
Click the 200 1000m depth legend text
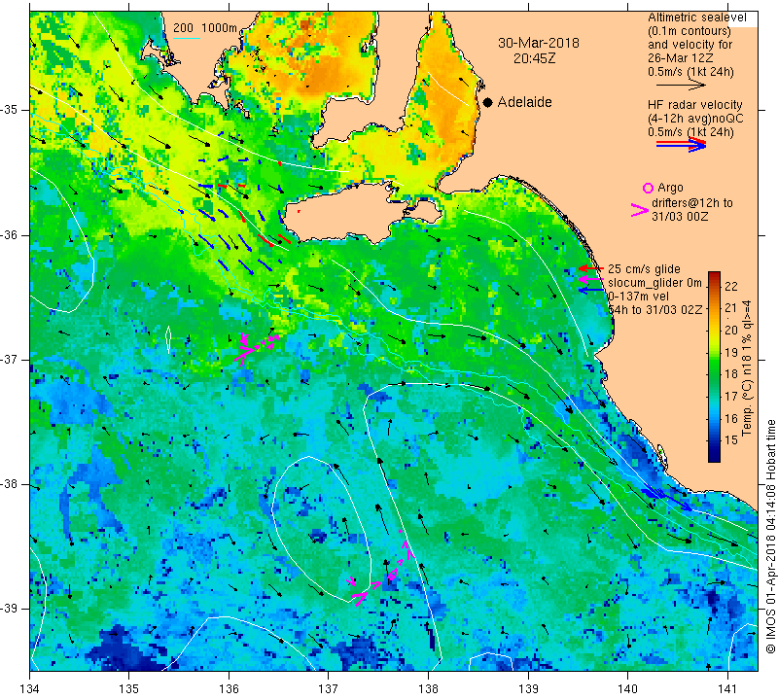pos(205,28)
